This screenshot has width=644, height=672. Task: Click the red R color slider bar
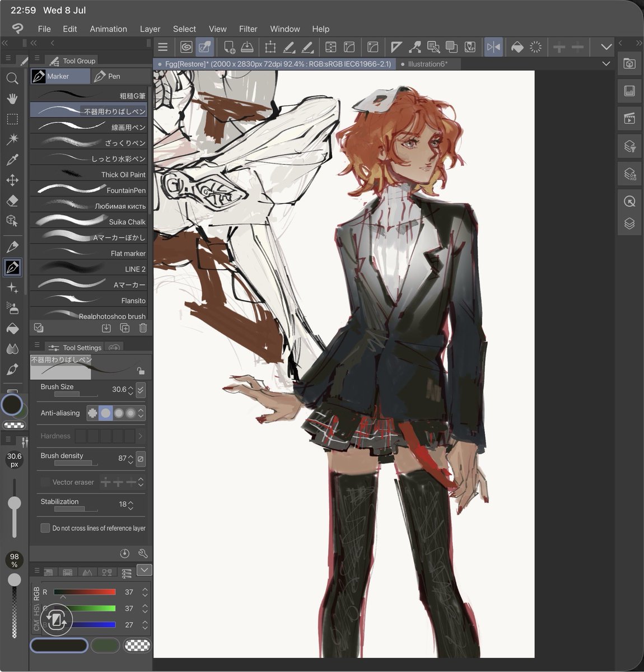(85, 592)
